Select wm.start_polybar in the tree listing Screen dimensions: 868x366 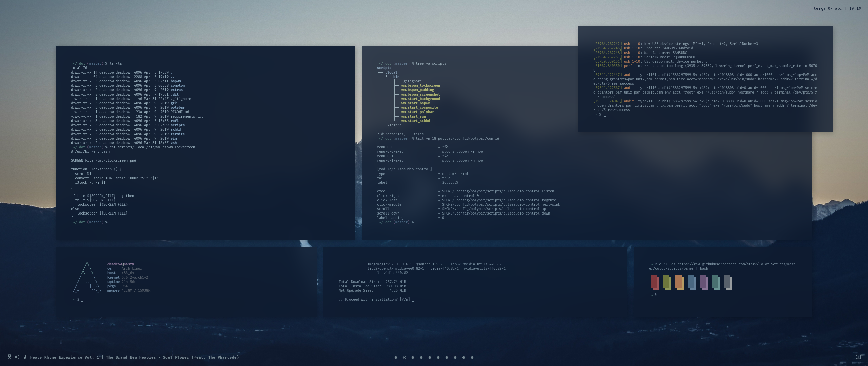(x=417, y=112)
